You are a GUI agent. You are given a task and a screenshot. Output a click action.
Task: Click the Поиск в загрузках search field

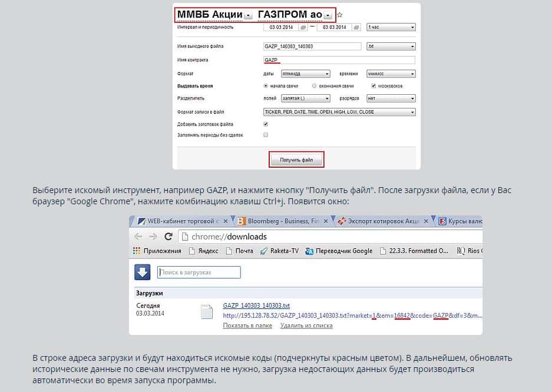(199, 273)
